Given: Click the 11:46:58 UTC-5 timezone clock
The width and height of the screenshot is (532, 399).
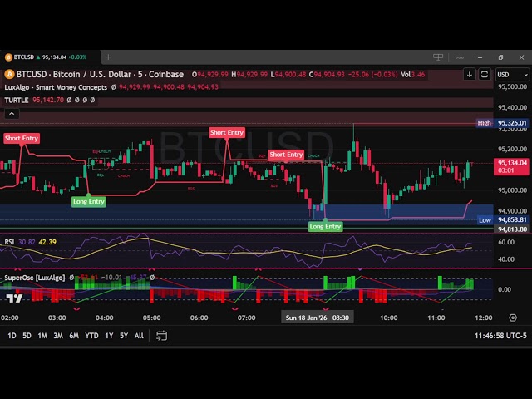Looking at the screenshot, I should [x=500, y=336].
